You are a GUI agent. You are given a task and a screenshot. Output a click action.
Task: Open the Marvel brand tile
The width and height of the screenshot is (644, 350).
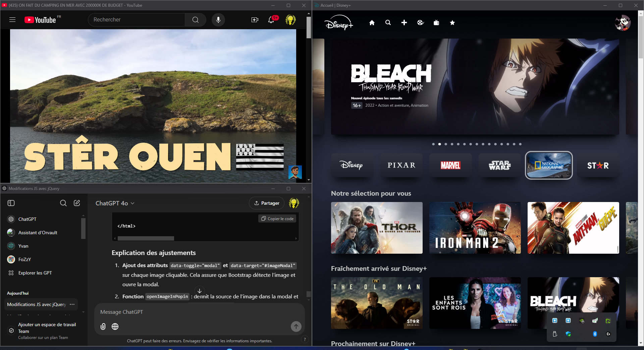click(x=450, y=165)
